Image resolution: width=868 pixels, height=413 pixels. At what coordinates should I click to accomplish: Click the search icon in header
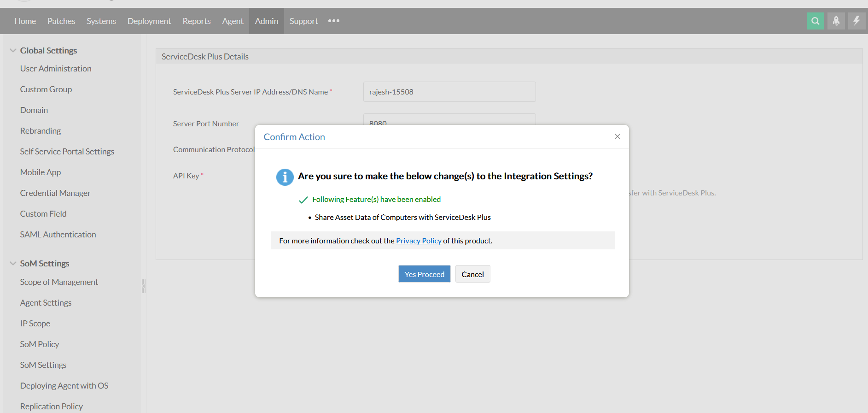pos(815,21)
